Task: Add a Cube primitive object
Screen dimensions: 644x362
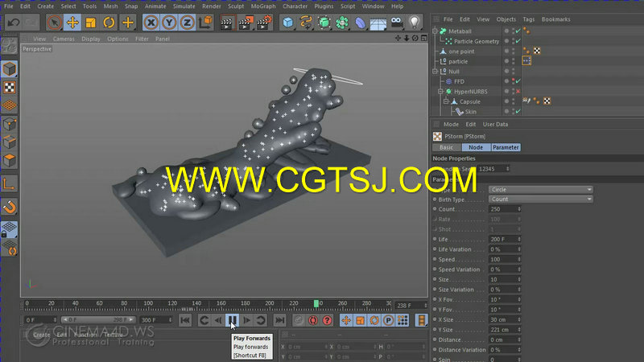Action: [288, 23]
